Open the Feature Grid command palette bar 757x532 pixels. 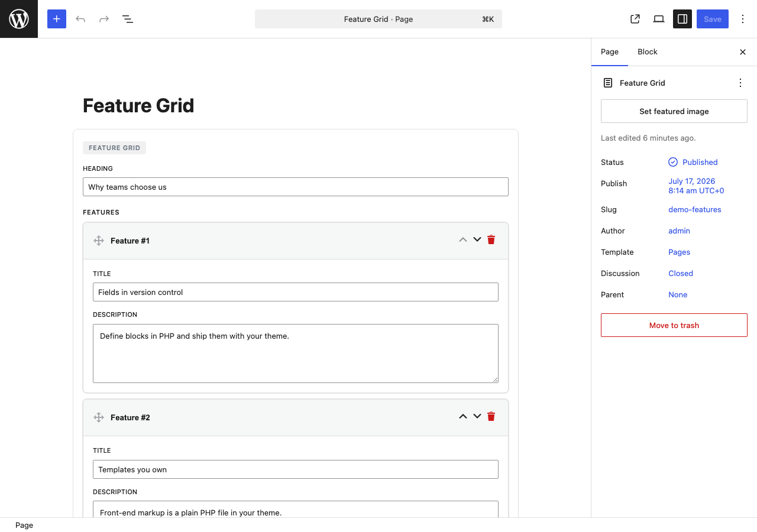pos(378,19)
